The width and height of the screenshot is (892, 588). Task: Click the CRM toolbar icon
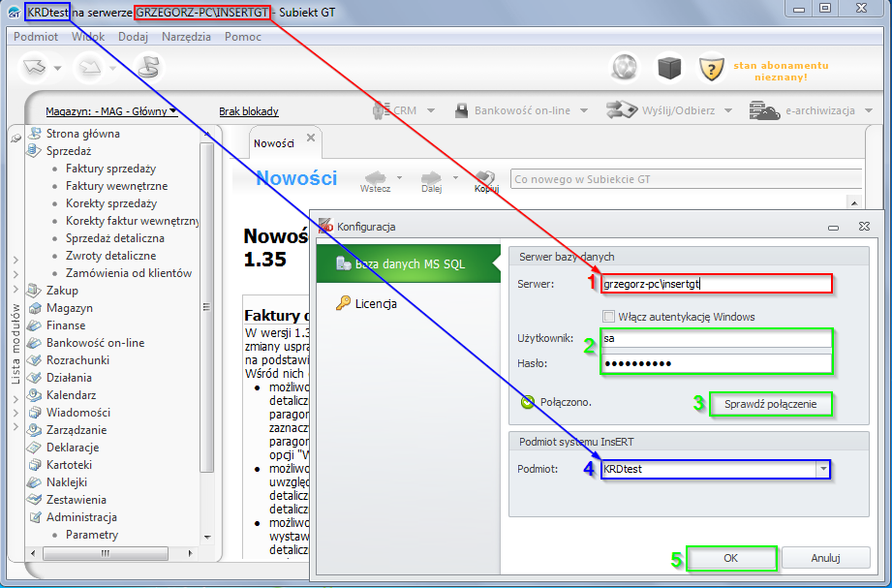point(380,109)
